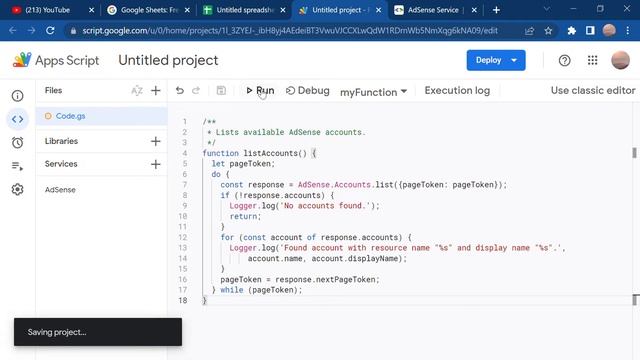The height and width of the screenshot is (360, 640).
Task: Click the Apps Script logo
Action: coord(56,60)
